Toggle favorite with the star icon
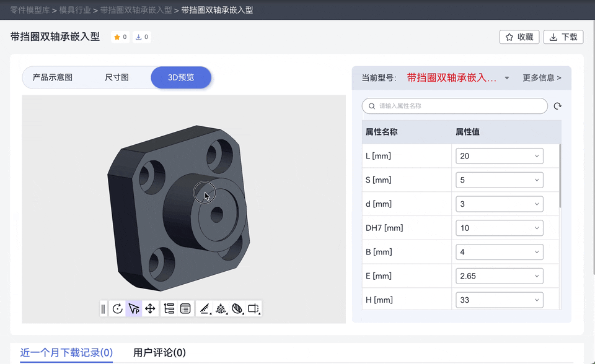 pyautogui.click(x=519, y=37)
